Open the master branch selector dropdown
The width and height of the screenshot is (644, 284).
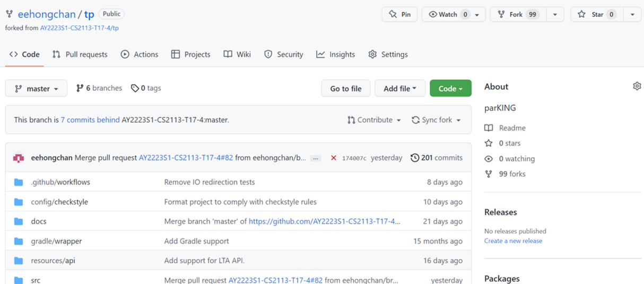(x=36, y=89)
